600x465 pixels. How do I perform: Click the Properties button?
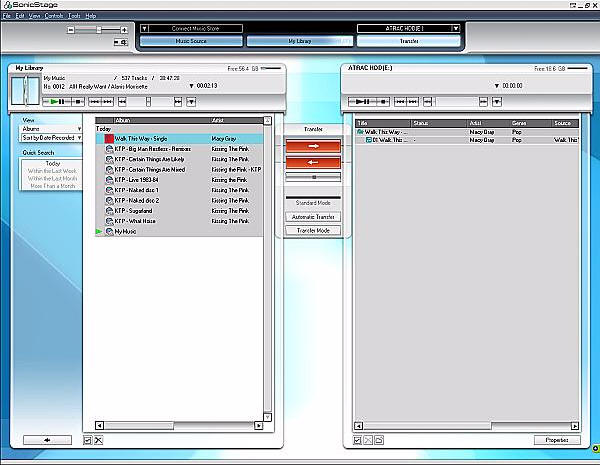(556, 440)
